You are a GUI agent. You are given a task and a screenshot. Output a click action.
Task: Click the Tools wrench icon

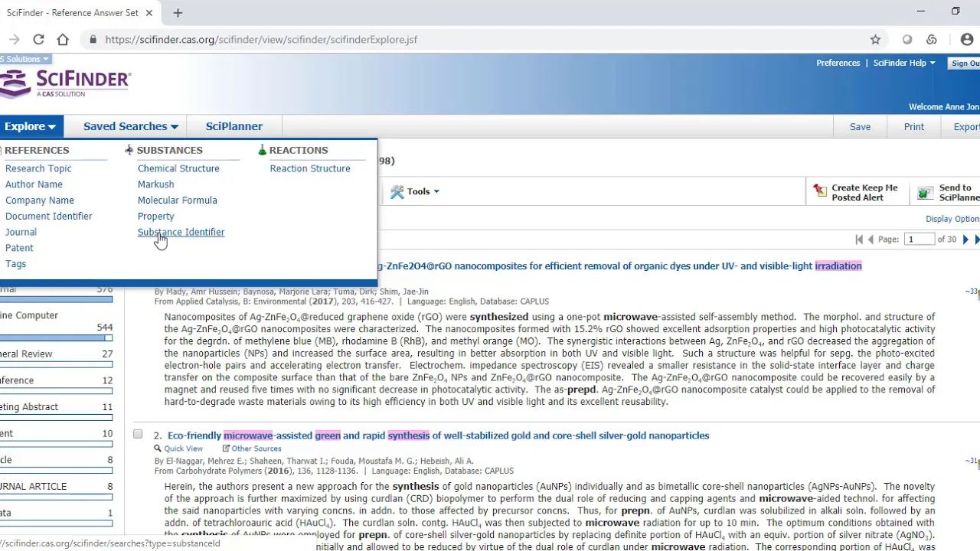(397, 192)
